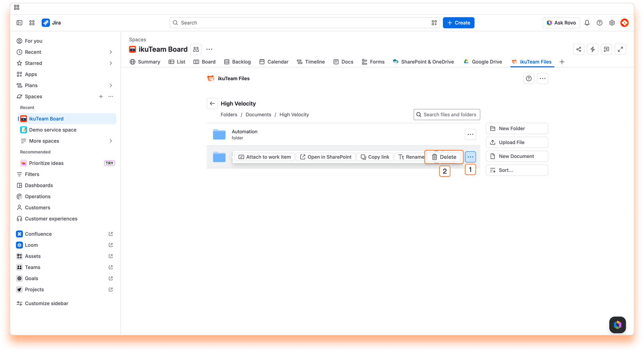
Task: Open the settings gear
Action: (x=612, y=23)
